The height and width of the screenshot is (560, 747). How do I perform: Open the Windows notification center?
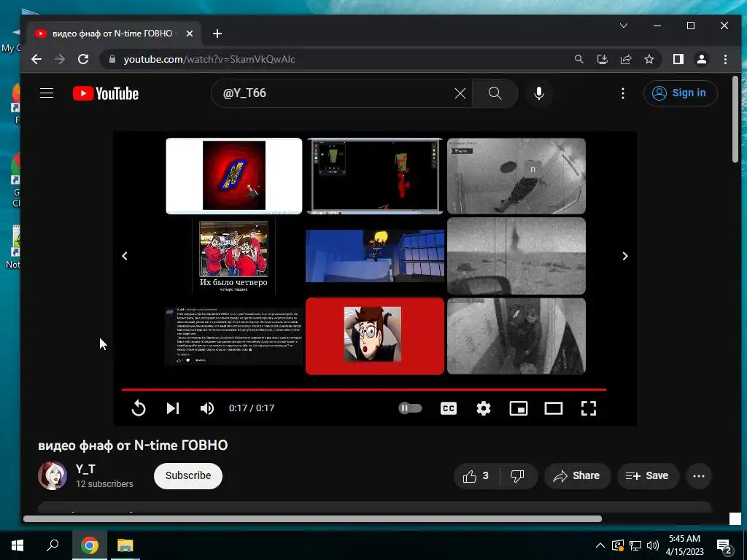[724, 546]
